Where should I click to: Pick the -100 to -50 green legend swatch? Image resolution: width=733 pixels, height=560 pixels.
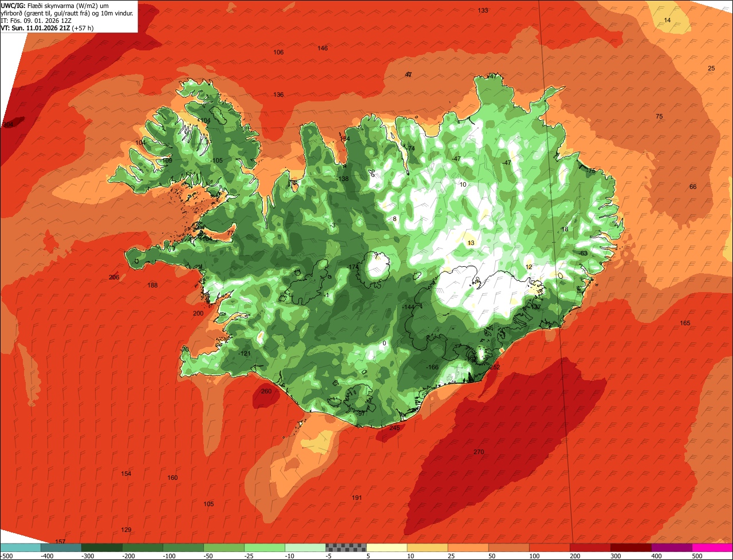(x=183, y=547)
